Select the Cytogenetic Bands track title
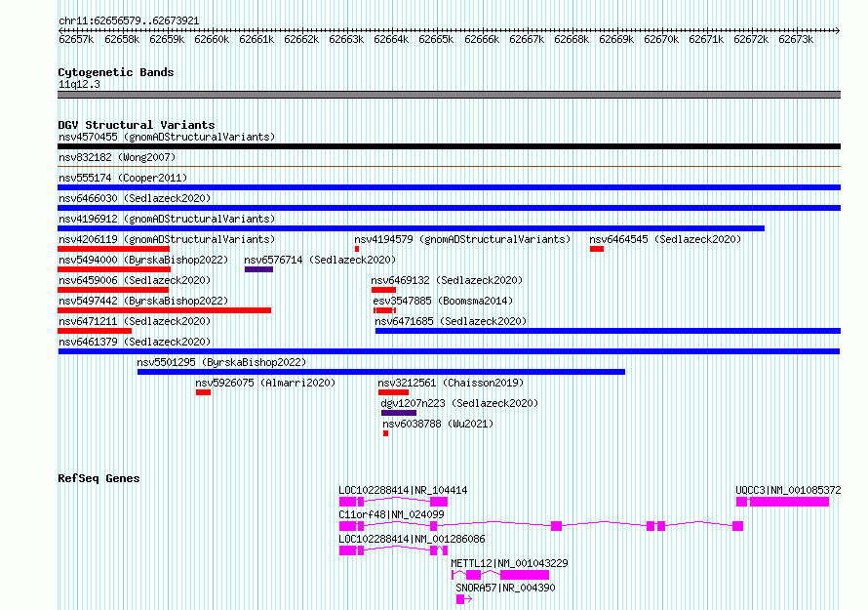The height and width of the screenshot is (610, 868). (116, 72)
